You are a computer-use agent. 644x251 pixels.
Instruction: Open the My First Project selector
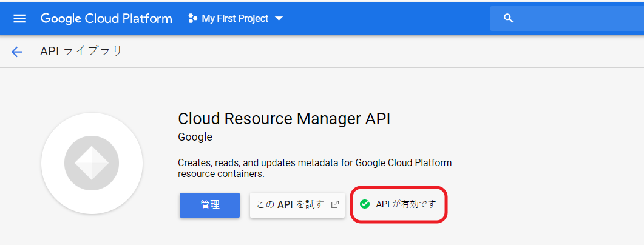tap(235, 18)
